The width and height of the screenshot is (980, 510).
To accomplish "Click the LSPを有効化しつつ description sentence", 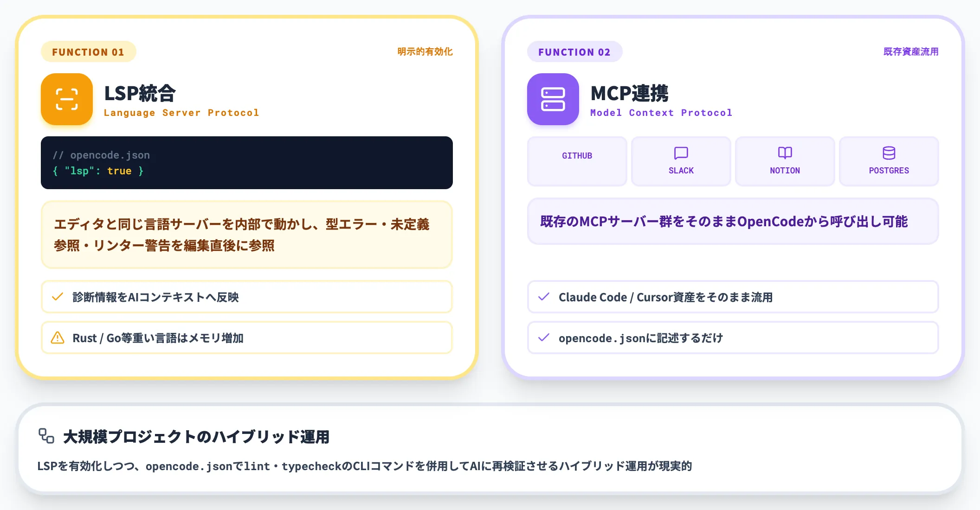I will tap(365, 466).
